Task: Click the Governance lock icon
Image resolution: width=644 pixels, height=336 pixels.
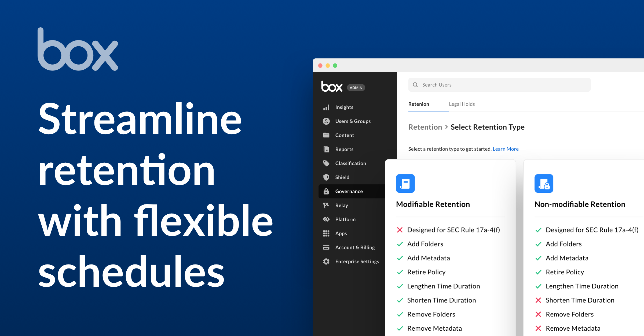Action: (326, 191)
